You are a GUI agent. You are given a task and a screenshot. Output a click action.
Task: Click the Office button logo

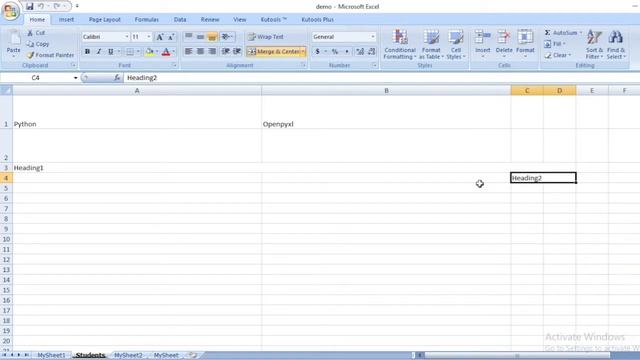(11, 10)
